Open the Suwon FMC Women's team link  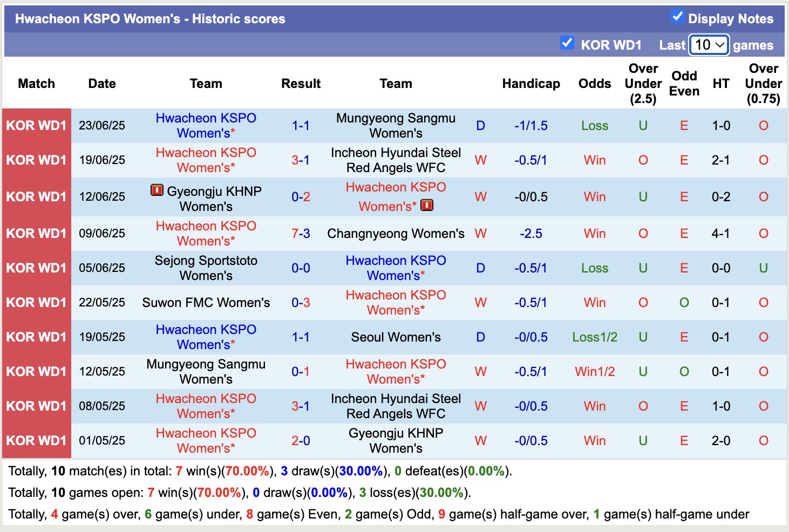pos(206,303)
